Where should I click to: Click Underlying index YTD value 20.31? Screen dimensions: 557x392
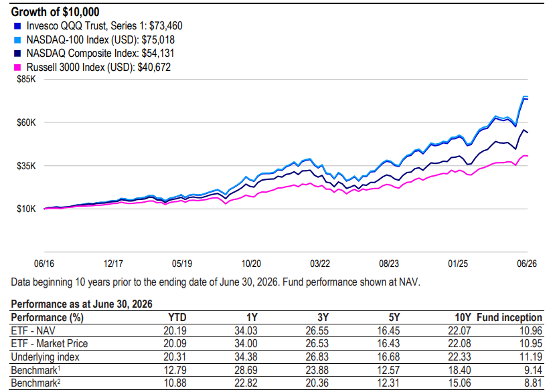coord(175,357)
